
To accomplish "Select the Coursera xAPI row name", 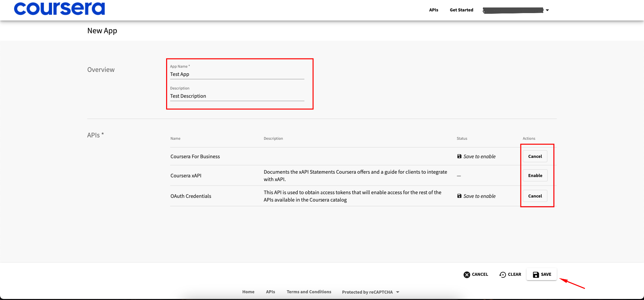I will [x=186, y=176].
